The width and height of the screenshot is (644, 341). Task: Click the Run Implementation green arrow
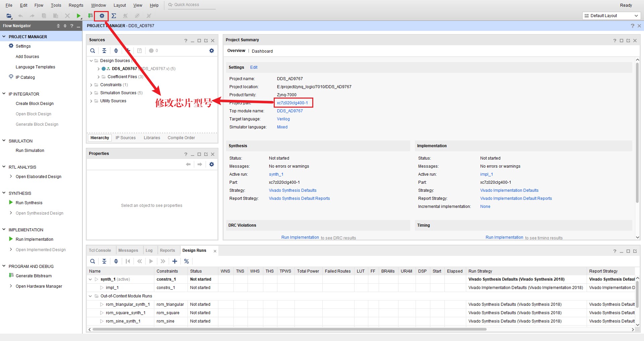point(11,239)
